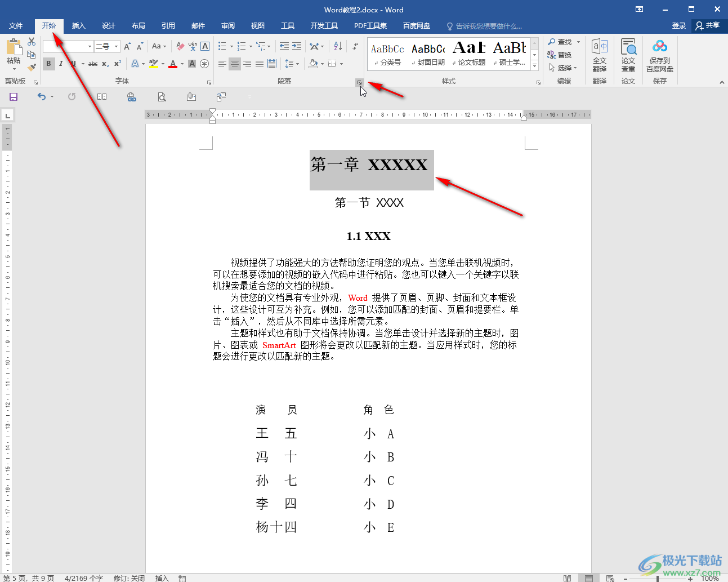Viewport: 728px width, 582px height.
Task: Toggle center alignment button
Action: (x=235, y=64)
